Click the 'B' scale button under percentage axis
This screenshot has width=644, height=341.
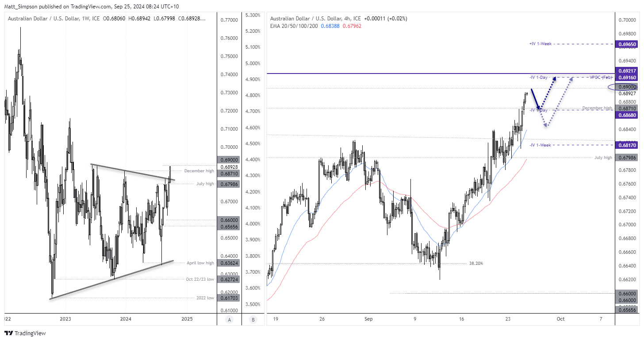pyautogui.click(x=253, y=319)
